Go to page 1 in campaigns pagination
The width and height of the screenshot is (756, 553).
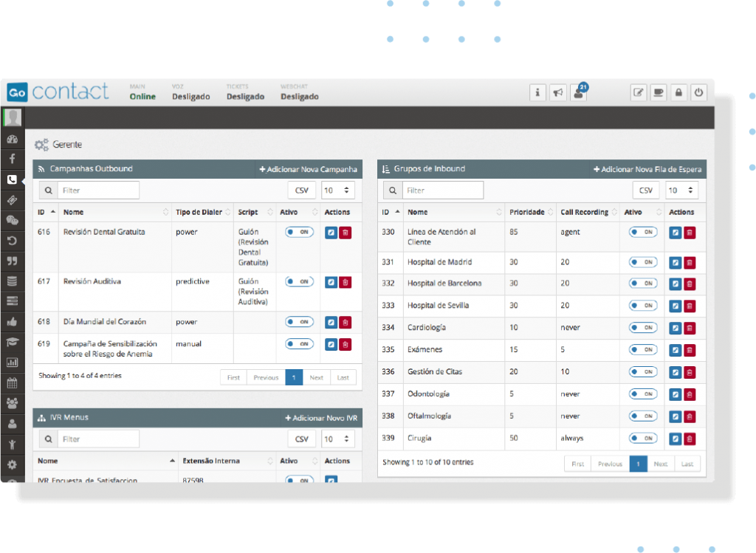point(294,377)
